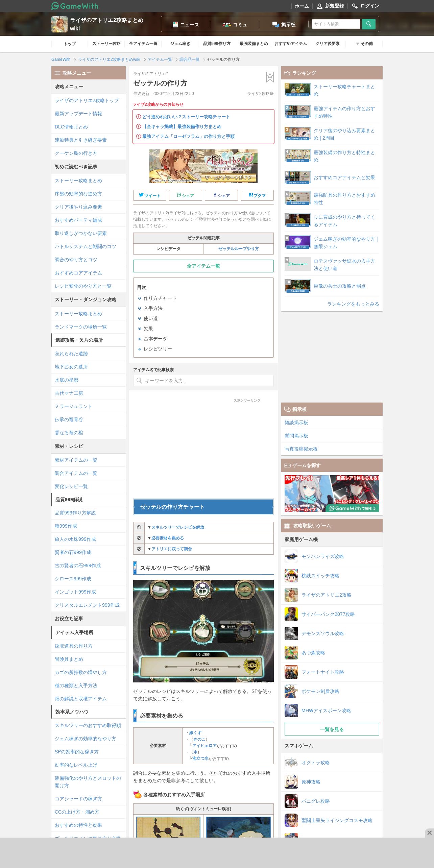Viewport: 434px width, 868px height.
Task: Click the サイト内検索 search field
Action: pos(336,24)
